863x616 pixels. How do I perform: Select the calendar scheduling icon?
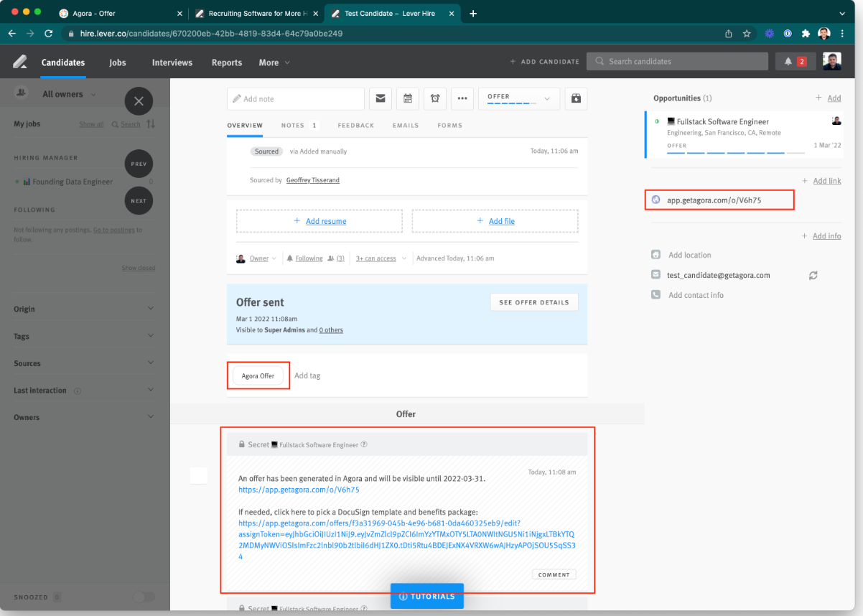(407, 98)
